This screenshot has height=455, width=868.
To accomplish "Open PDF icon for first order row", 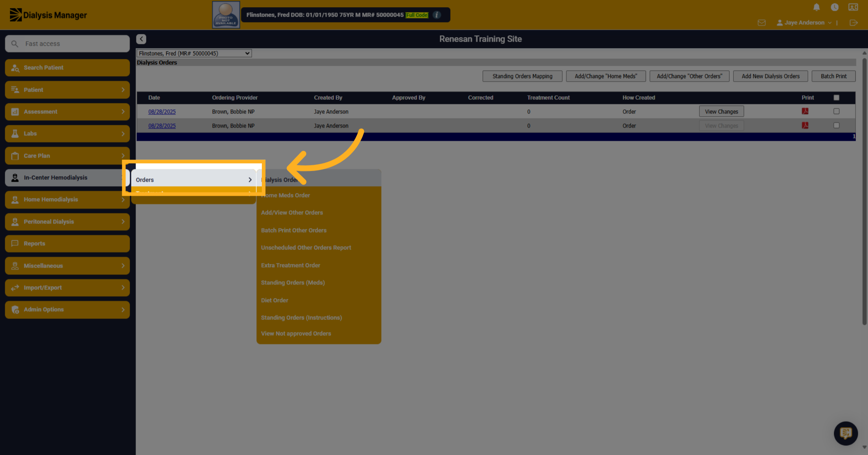I will 805,111.
